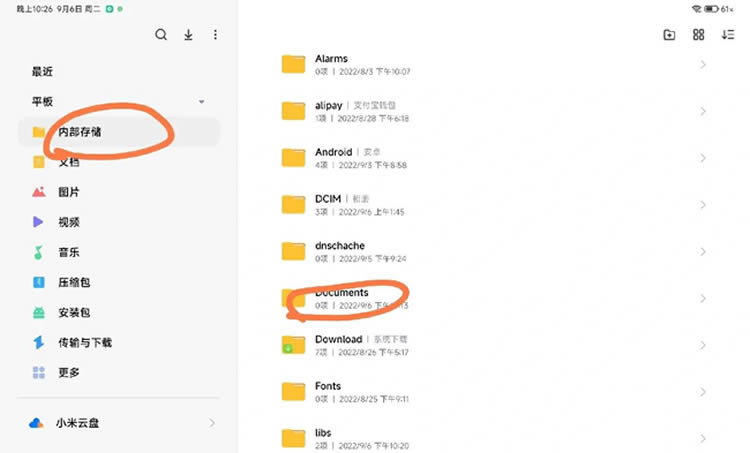The height and width of the screenshot is (453, 750).
Task: Open 视频 videos category
Action: [68, 222]
